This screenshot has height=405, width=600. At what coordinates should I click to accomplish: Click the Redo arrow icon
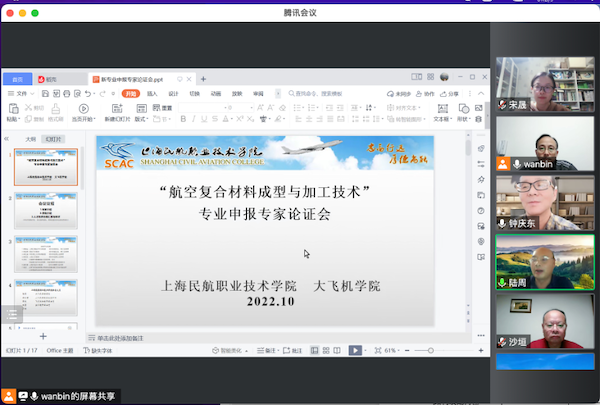point(102,93)
